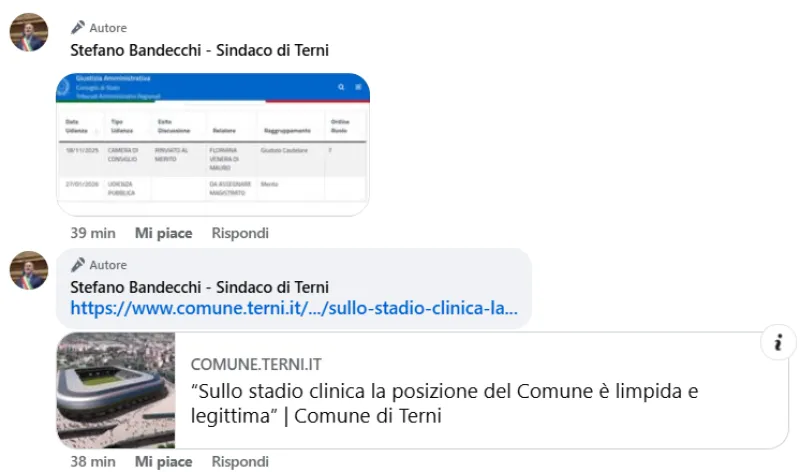The height and width of the screenshot is (472, 800).
Task: Reply to the comment posted 39 min ago
Action: tap(240, 233)
